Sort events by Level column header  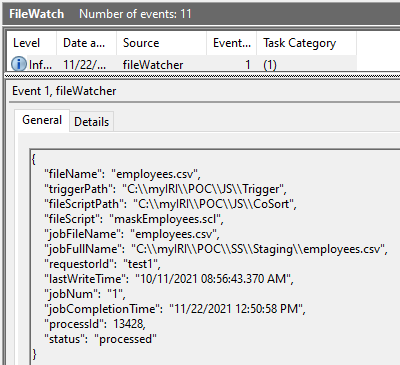point(32,43)
